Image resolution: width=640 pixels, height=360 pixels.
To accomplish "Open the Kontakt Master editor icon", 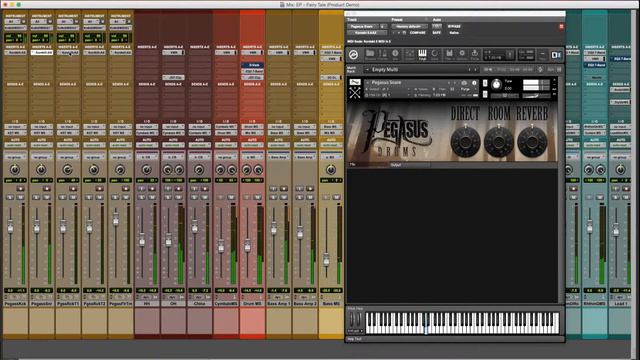I will [383, 54].
